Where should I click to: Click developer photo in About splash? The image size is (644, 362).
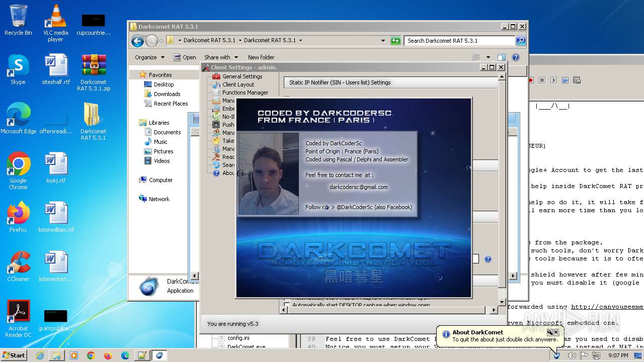pyautogui.click(x=269, y=174)
